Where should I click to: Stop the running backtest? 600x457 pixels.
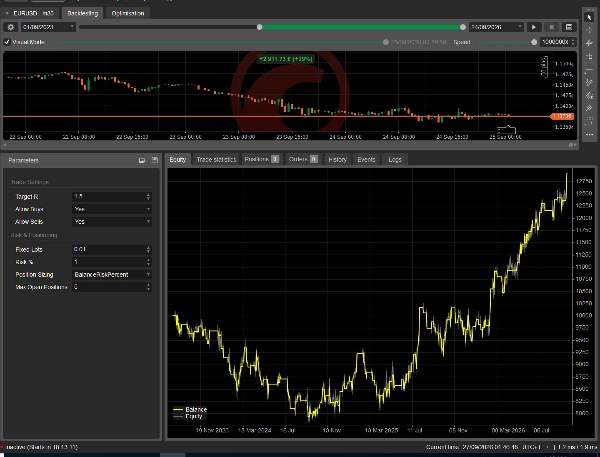click(551, 27)
